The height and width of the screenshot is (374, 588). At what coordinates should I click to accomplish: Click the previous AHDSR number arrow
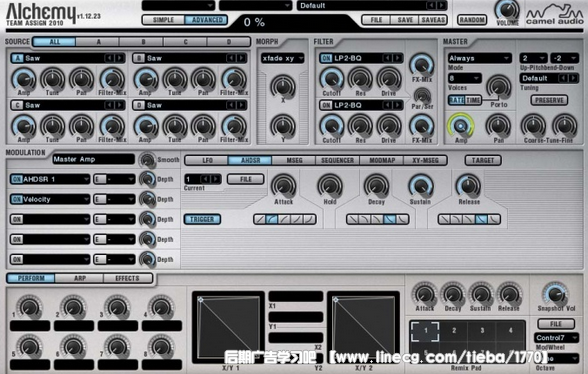click(x=206, y=179)
